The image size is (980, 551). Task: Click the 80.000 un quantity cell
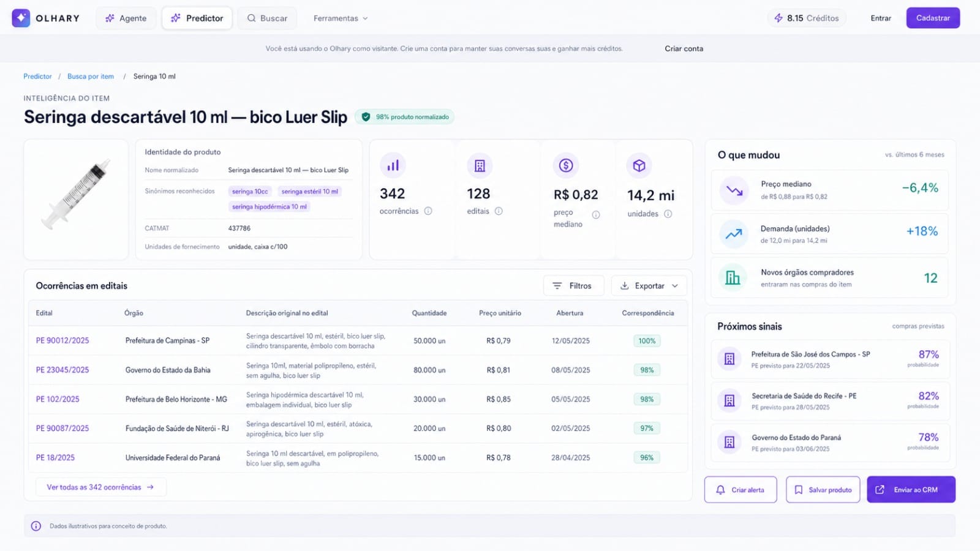click(429, 370)
